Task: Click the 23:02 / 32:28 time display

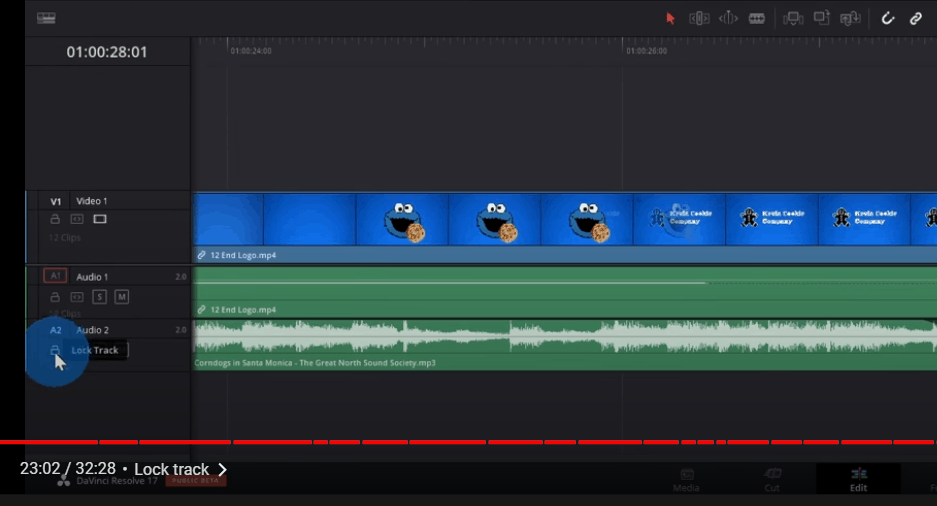Action: pyautogui.click(x=68, y=469)
